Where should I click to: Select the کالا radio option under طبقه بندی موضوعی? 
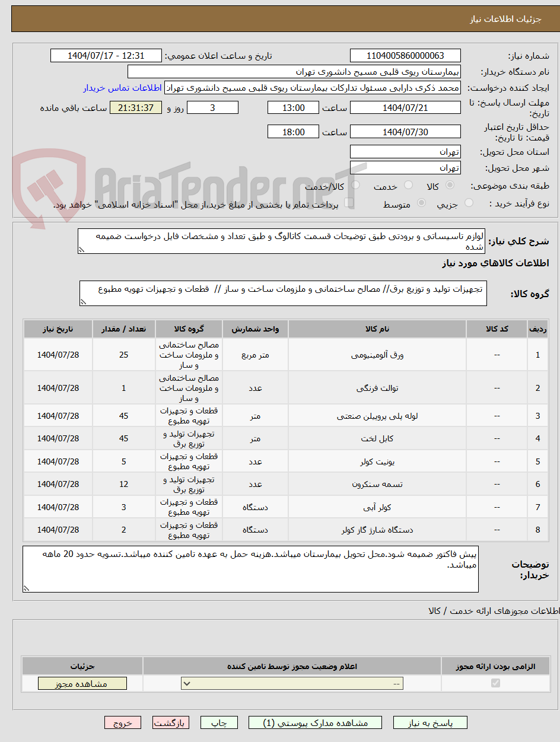point(449,185)
